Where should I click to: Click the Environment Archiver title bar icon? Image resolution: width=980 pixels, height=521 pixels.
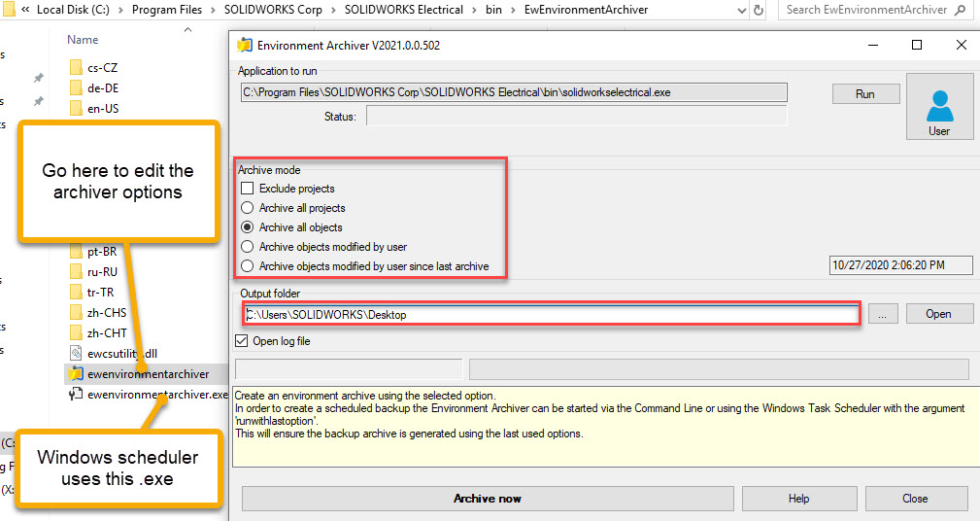[245, 45]
